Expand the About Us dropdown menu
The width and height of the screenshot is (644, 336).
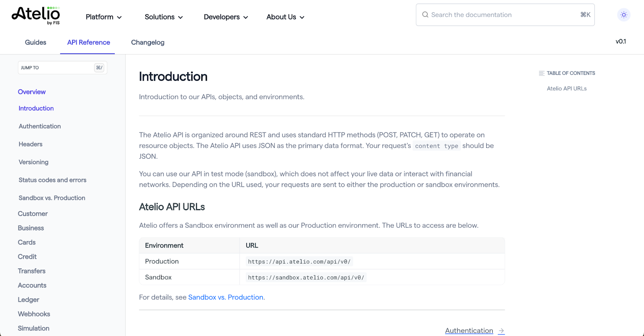point(285,17)
